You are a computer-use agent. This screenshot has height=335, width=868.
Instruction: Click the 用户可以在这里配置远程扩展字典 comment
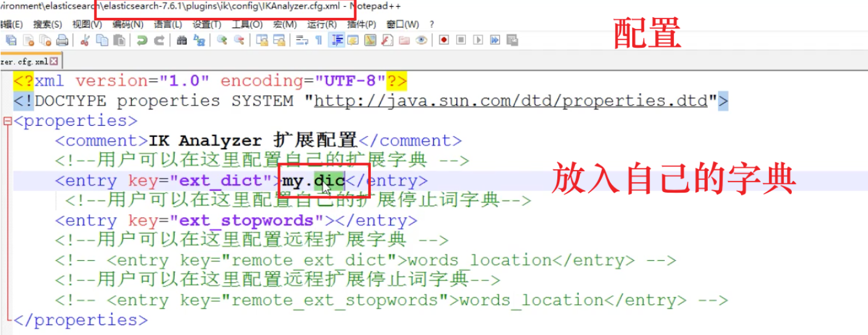pos(252,240)
